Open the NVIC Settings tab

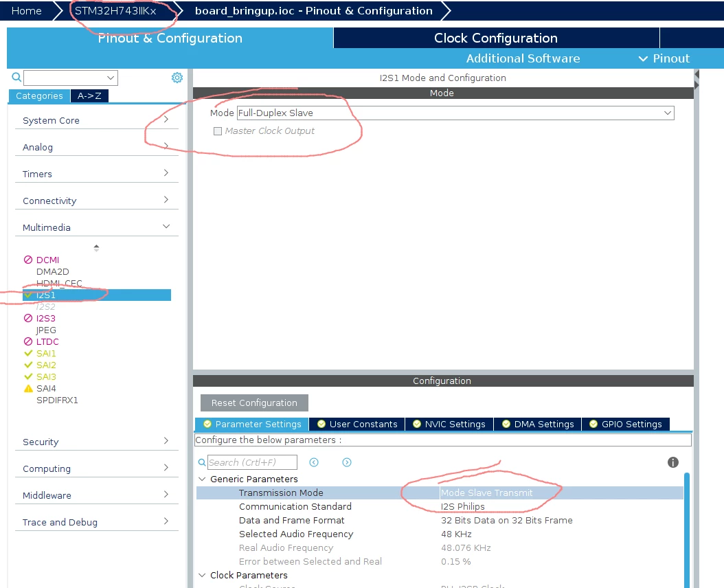449,424
